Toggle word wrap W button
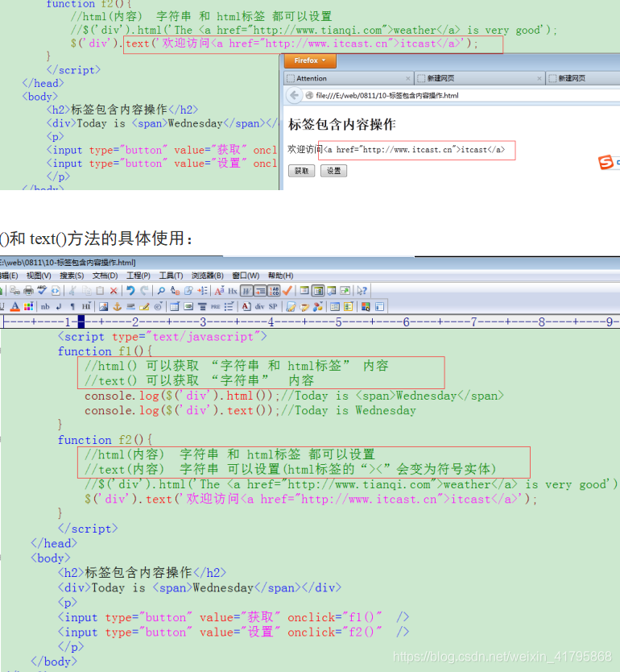Viewport: 620px width, 672px height. coord(246,291)
